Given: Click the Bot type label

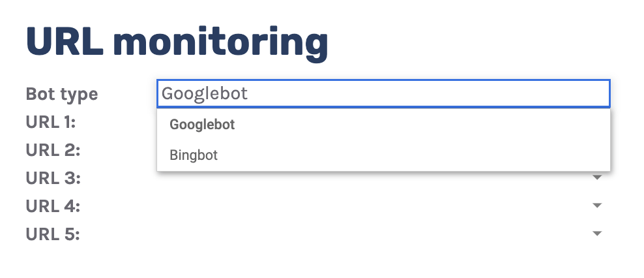Looking at the screenshot, I should point(62,94).
